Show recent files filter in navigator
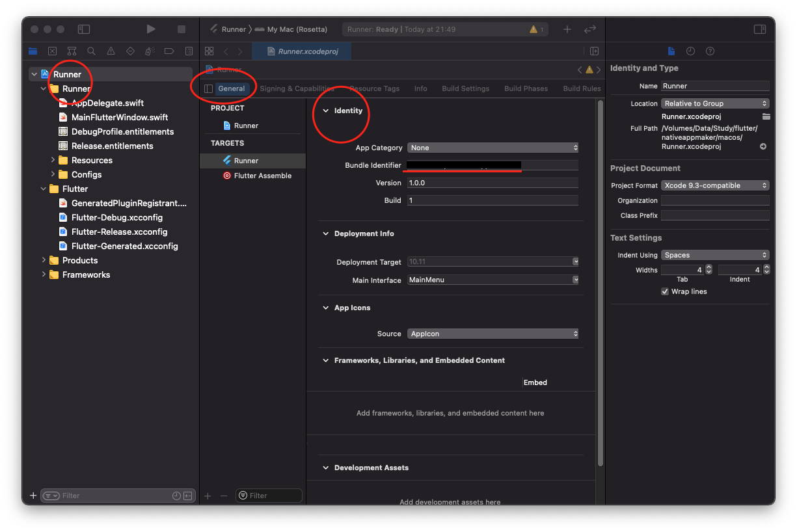Viewport: 797px width, 532px height. tap(176, 496)
